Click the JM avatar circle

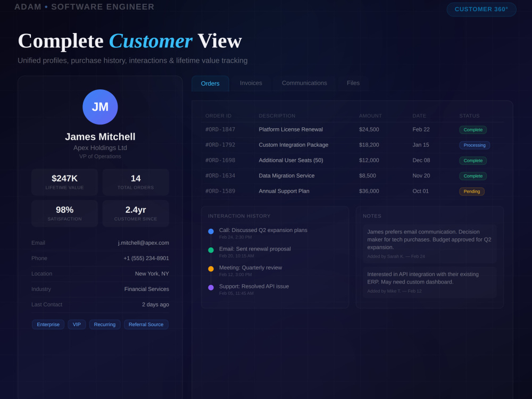click(100, 107)
